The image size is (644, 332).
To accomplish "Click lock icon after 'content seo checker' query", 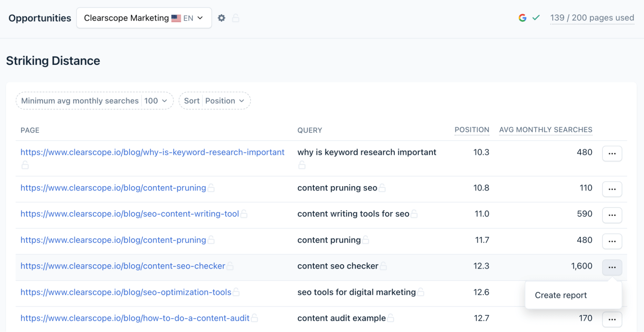I will coord(383,266).
